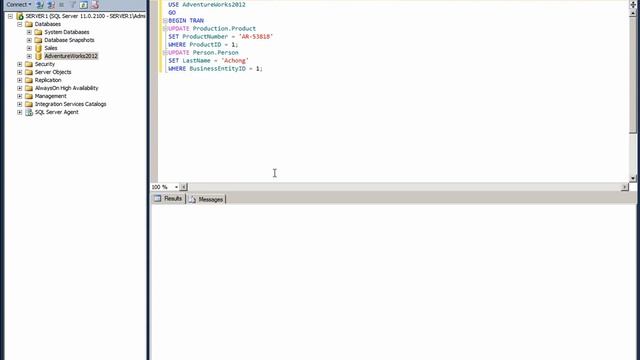The height and width of the screenshot is (360, 640).
Task: Expand the Integration Services Catalogs folder
Action: [20, 104]
